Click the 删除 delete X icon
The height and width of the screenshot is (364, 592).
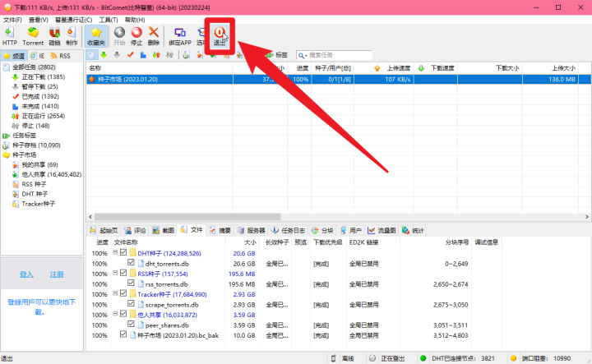click(154, 36)
